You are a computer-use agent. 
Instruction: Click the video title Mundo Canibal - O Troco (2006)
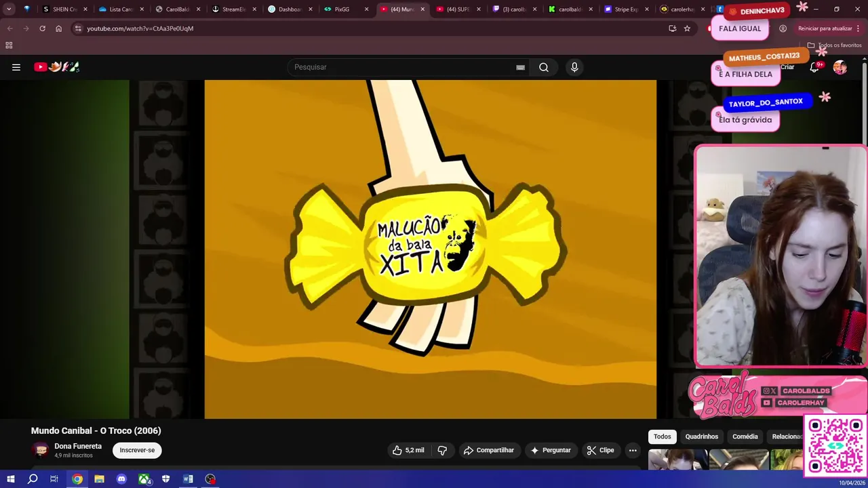click(96, 430)
